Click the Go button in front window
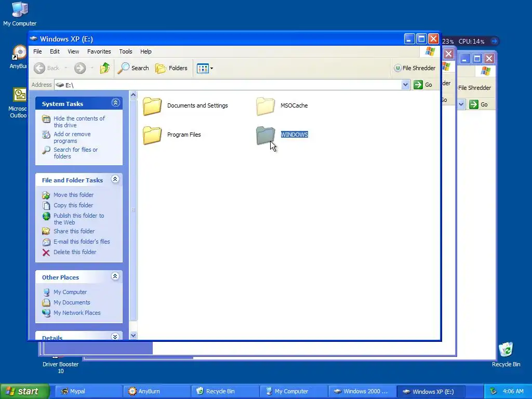The width and height of the screenshot is (532, 399). (x=423, y=85)
